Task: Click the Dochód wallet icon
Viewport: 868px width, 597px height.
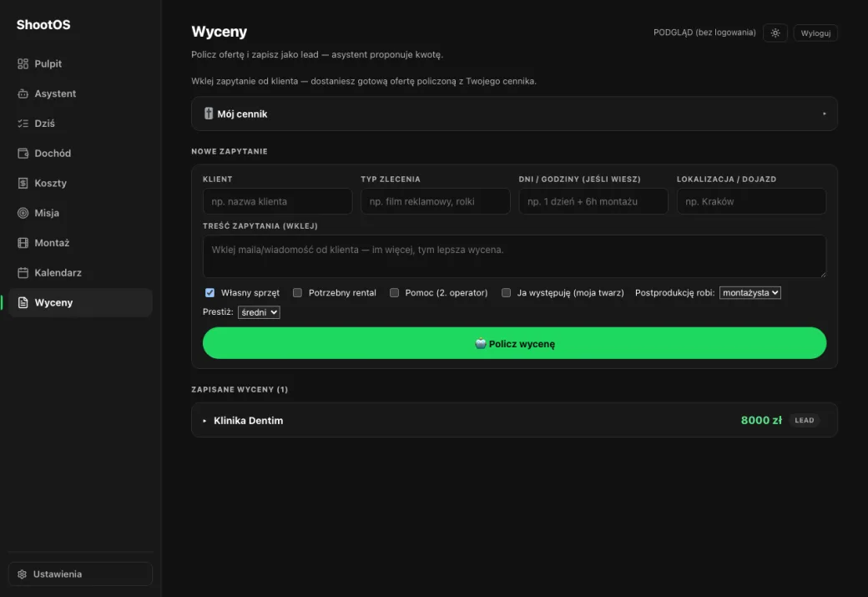Action: click(x=23, y=154)
